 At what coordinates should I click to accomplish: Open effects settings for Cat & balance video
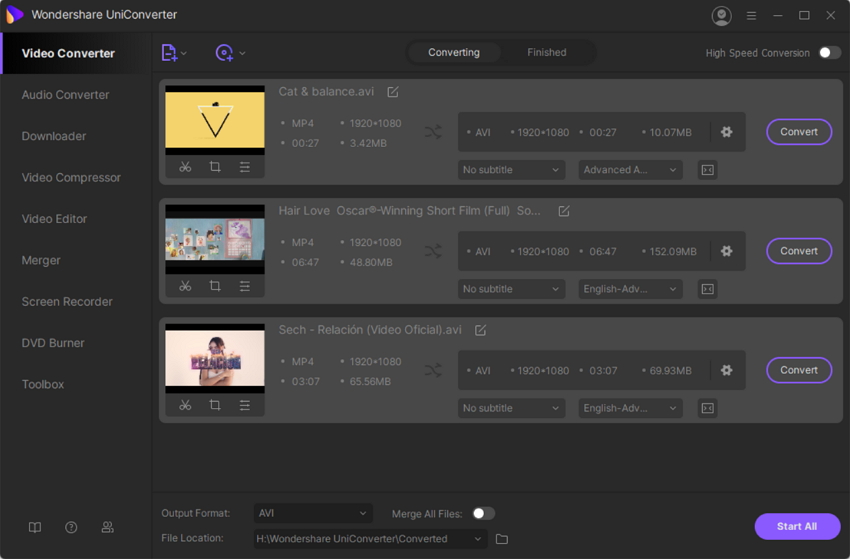(244, 167)
